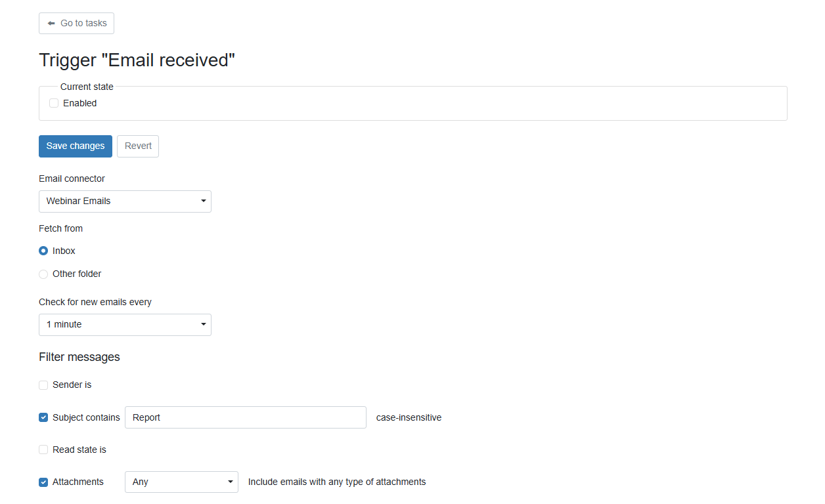Go back using the Go to tasks button

pyautogui.click(x=76, y=23)
